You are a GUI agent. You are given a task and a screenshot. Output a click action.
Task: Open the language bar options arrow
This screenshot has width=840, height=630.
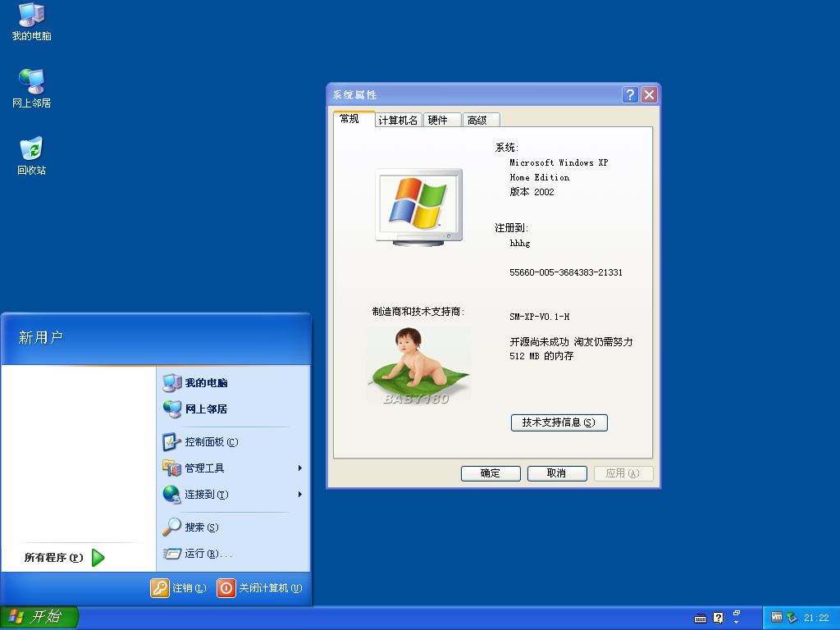(x=737, y=623)
